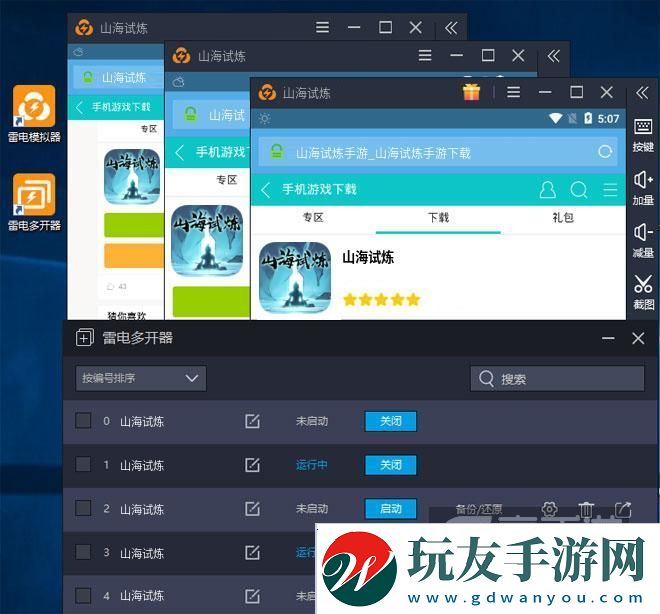Rename instance 4 with its edit icon
This screenshot has height=614, width=660.
pyautogui.click(x=252, y=596)
